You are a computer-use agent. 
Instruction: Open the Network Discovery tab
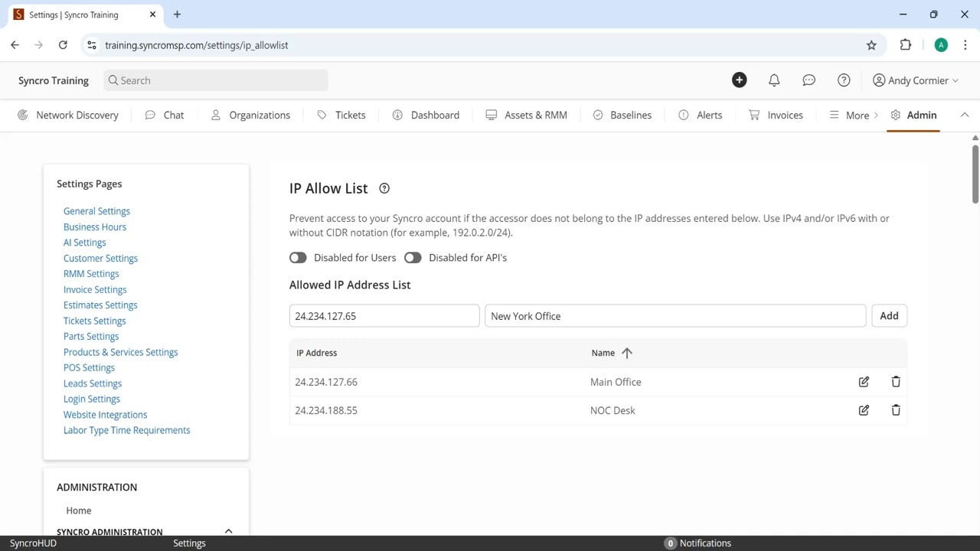click(68, 116)
